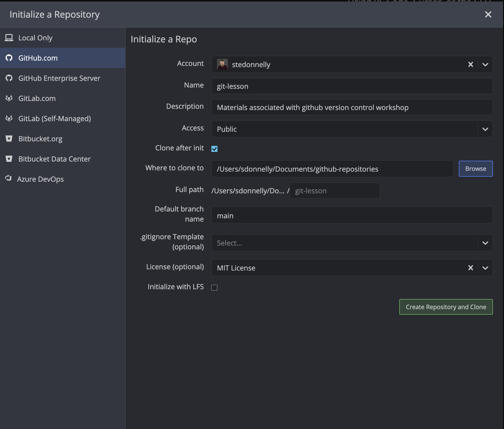
Task: Uncheck Clone after init checkbox
Action: pos(214,149)
